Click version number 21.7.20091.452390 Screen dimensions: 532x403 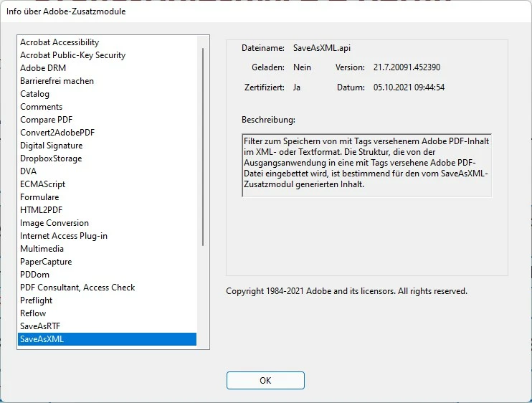click(407, 67)
